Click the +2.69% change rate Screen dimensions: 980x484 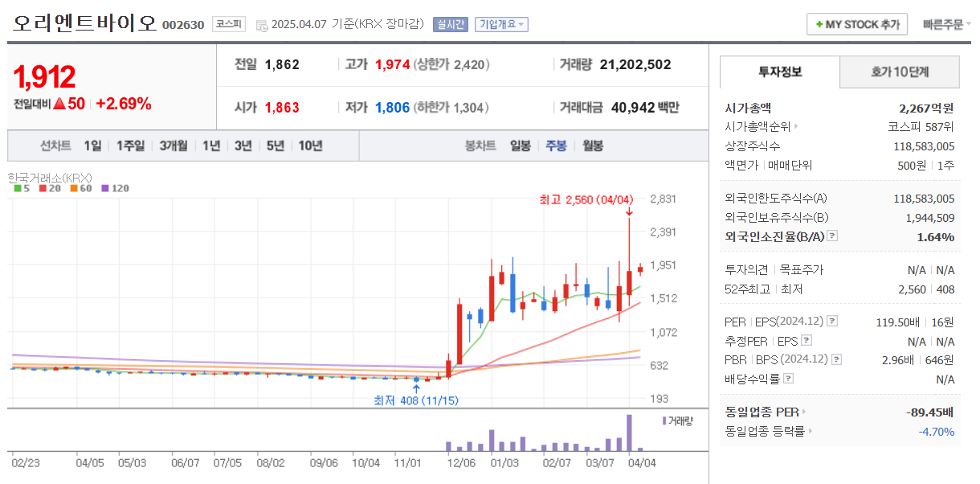(x=124, y=104)
